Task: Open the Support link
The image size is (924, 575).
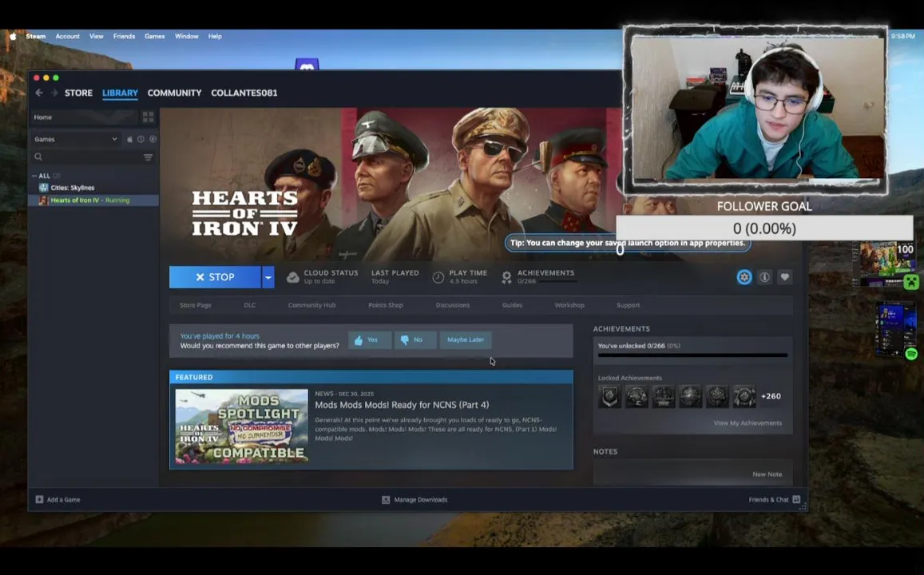Action: (628, 305)
